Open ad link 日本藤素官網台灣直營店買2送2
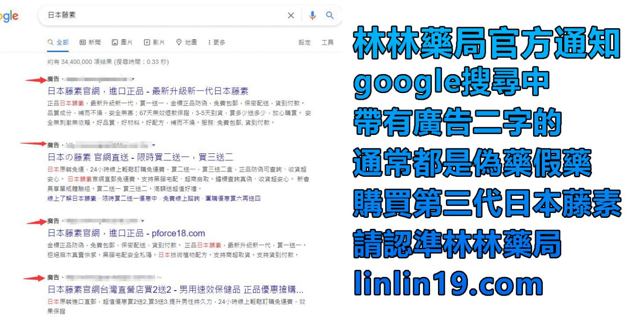Viewport: 644px width, 321px height. click(176, 291)
